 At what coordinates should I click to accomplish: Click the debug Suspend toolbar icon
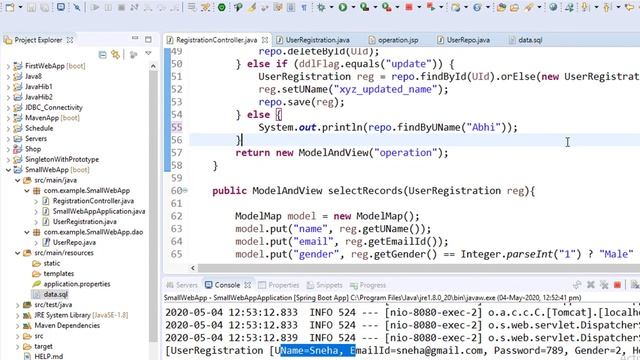(x=108, y=7)
